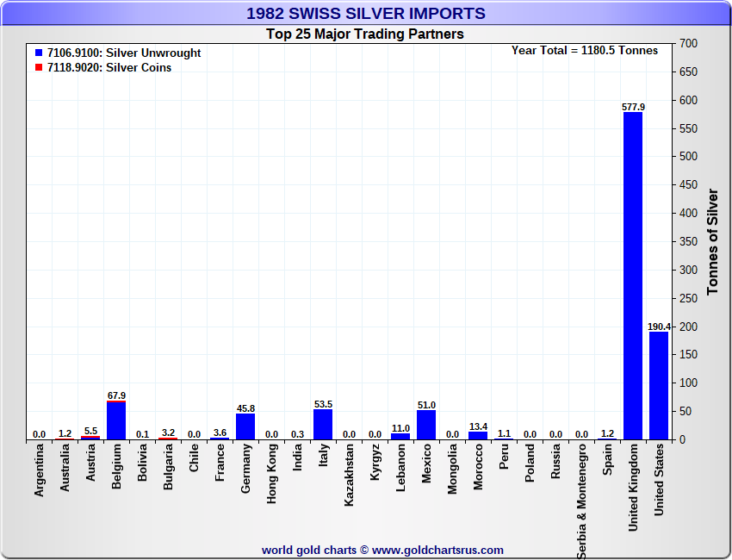Click the 45.8 value label
This screenshot has width=732, height=560.
245,408
